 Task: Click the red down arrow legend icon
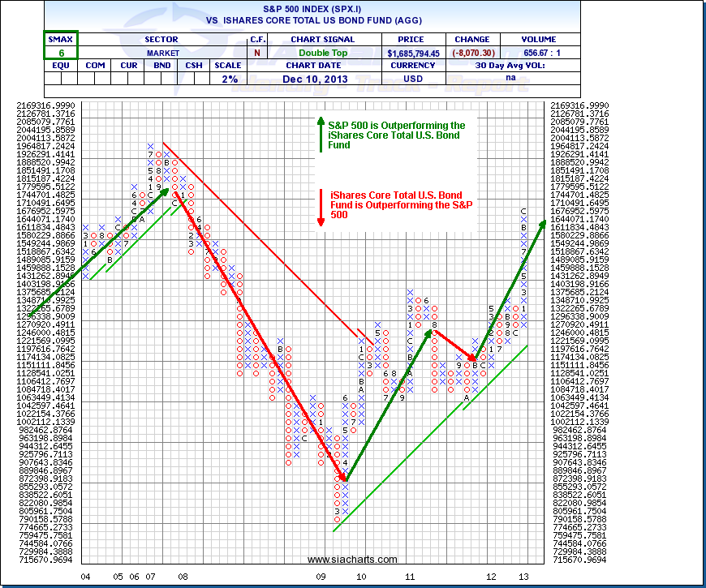click(x=321, y=208)
